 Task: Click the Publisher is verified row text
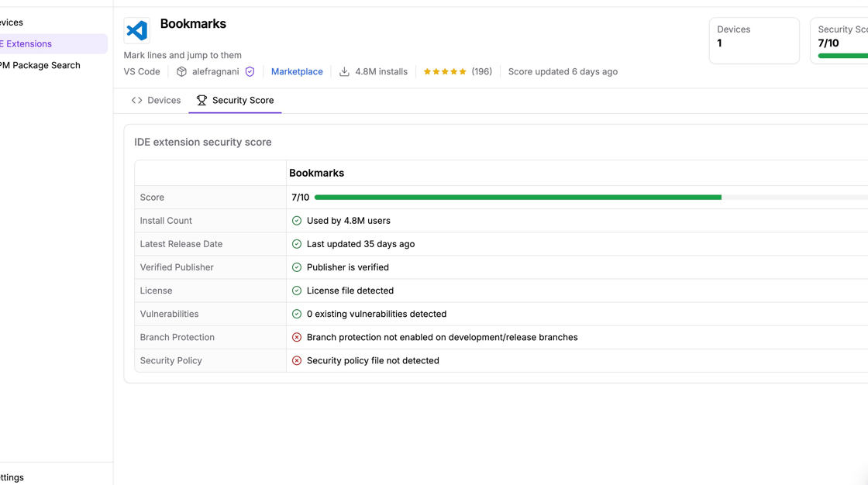[x=347, y=267]
